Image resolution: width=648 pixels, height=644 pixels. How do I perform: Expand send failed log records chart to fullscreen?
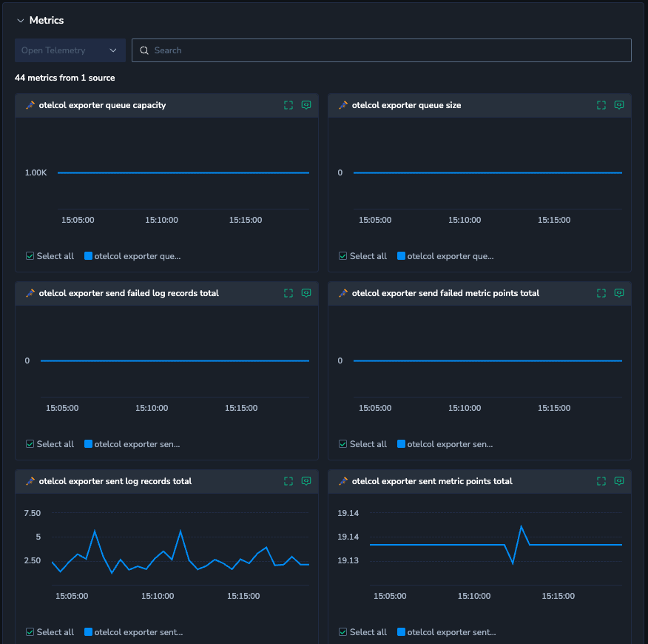pos(288,293)
